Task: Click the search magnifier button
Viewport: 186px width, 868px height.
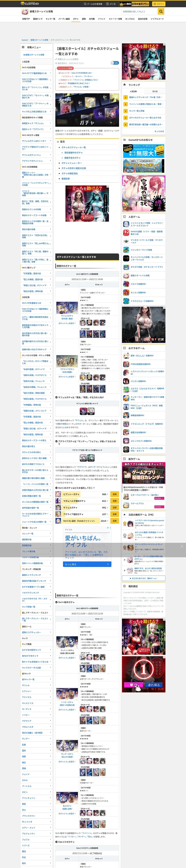Action: [161, 11]
